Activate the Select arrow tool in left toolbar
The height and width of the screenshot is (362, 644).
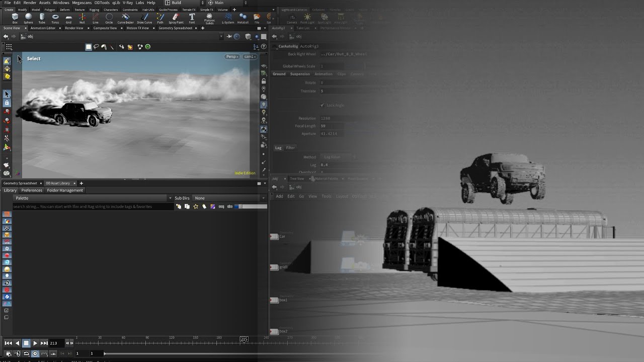7,94
